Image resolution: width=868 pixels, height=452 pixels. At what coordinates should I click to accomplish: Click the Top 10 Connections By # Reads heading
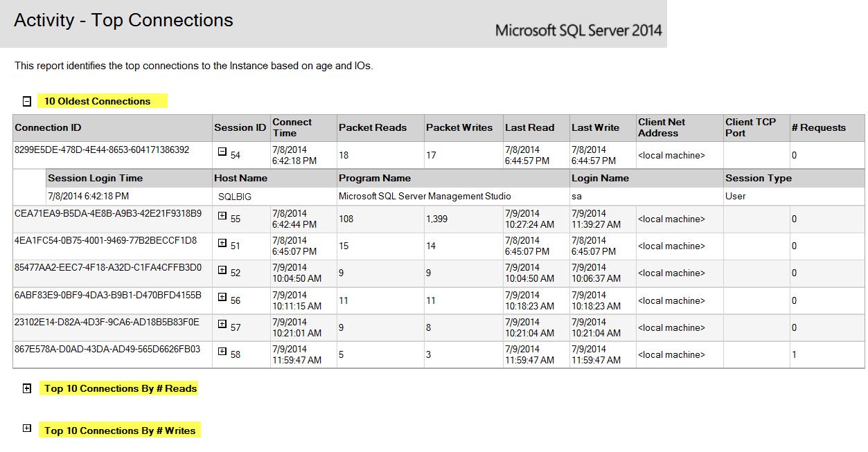[x=121, y=388]
